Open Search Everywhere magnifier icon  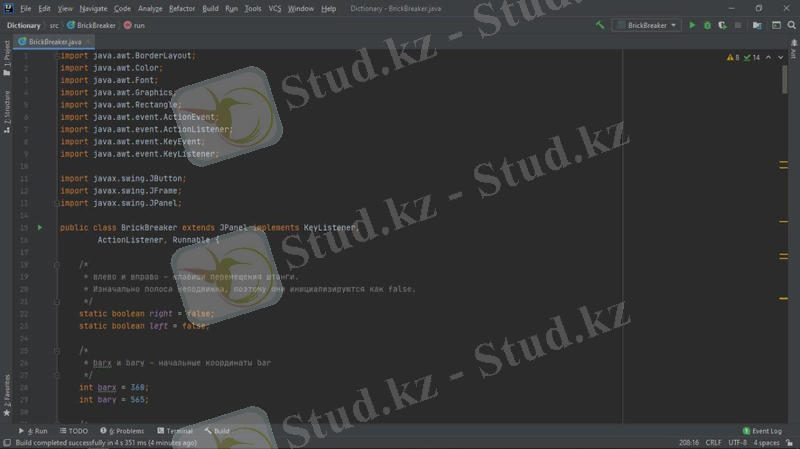pyautogui.click(x=791, y=25)
